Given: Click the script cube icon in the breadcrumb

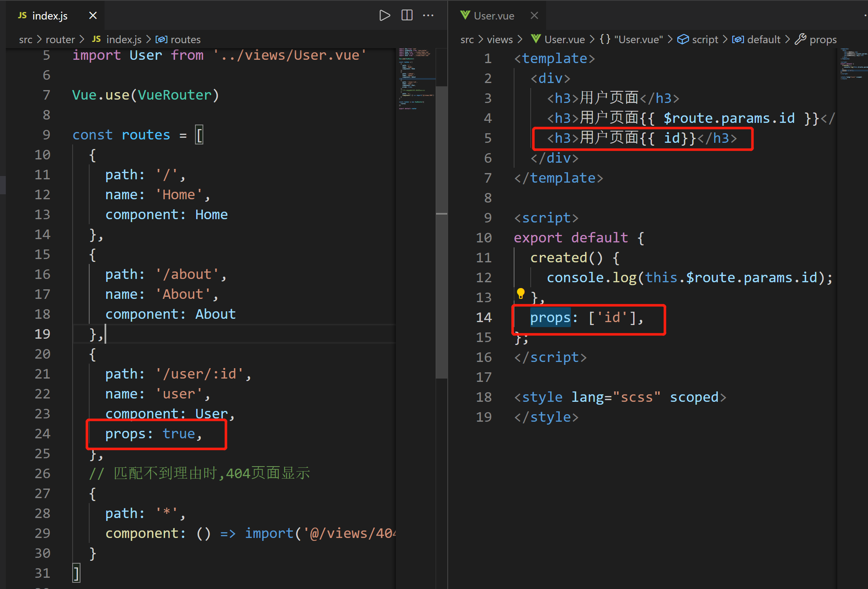Looking at the screenshot, I should 683,39.
